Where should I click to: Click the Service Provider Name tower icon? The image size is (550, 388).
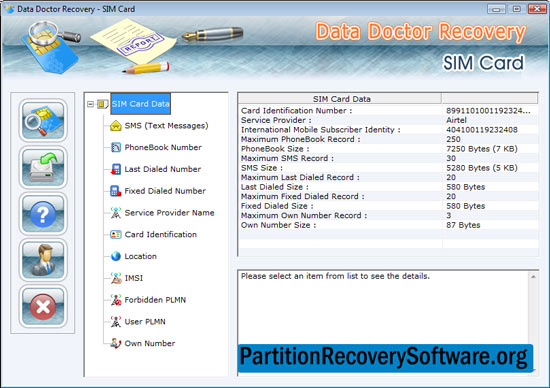point(116,213)
